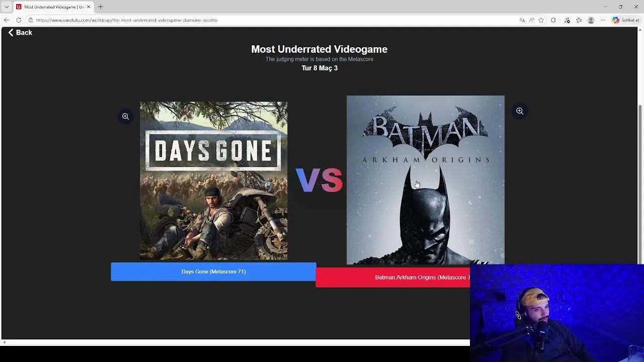The width and height of the screenshot is (644, 362).
Task: Go back using the browser back arrow
Action: pos(7,20)
